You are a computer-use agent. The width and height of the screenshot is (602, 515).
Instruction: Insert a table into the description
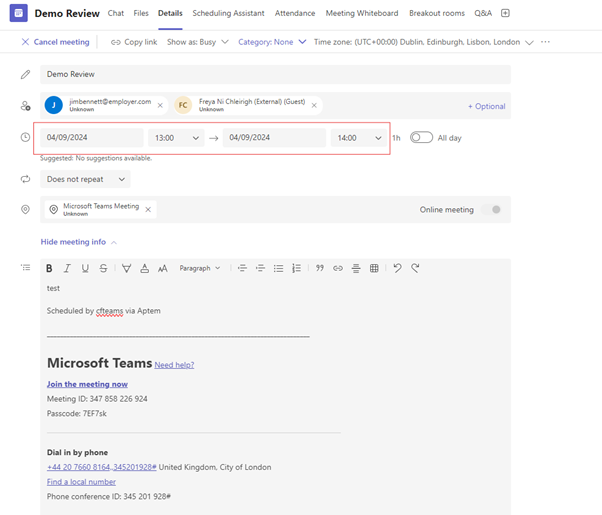coord(374,268)
